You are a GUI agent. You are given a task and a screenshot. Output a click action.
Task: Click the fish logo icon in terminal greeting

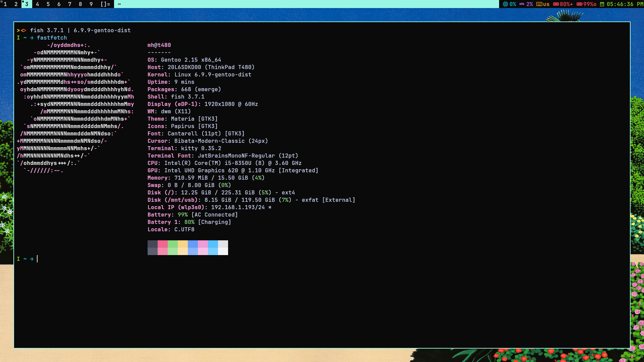point(21,30)
